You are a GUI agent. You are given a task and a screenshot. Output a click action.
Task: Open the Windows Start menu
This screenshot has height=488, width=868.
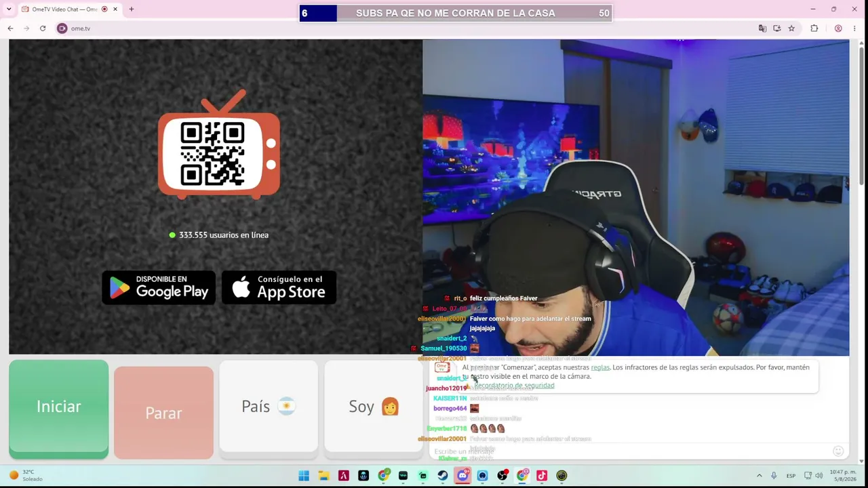(304, 476)
